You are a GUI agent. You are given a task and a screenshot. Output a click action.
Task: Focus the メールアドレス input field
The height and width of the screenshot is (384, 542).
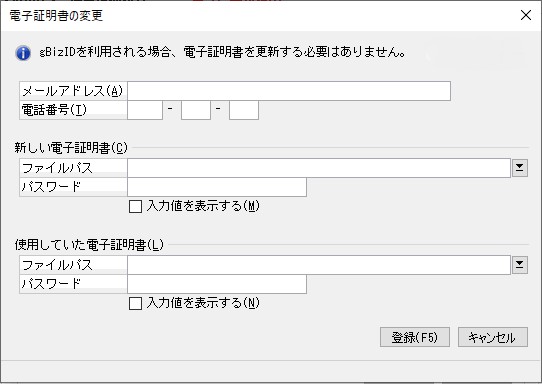[x=289, y=91]
